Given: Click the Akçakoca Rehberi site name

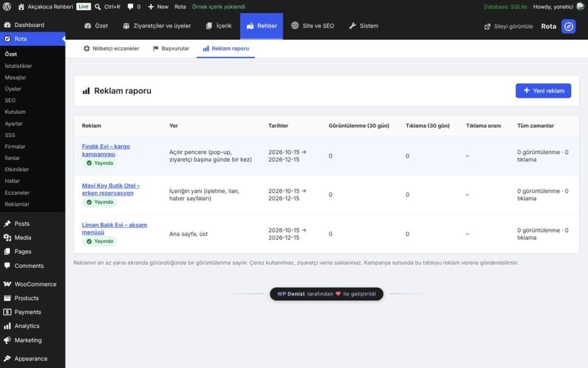Looking at the screenshot, I should [x=51, y=7].
